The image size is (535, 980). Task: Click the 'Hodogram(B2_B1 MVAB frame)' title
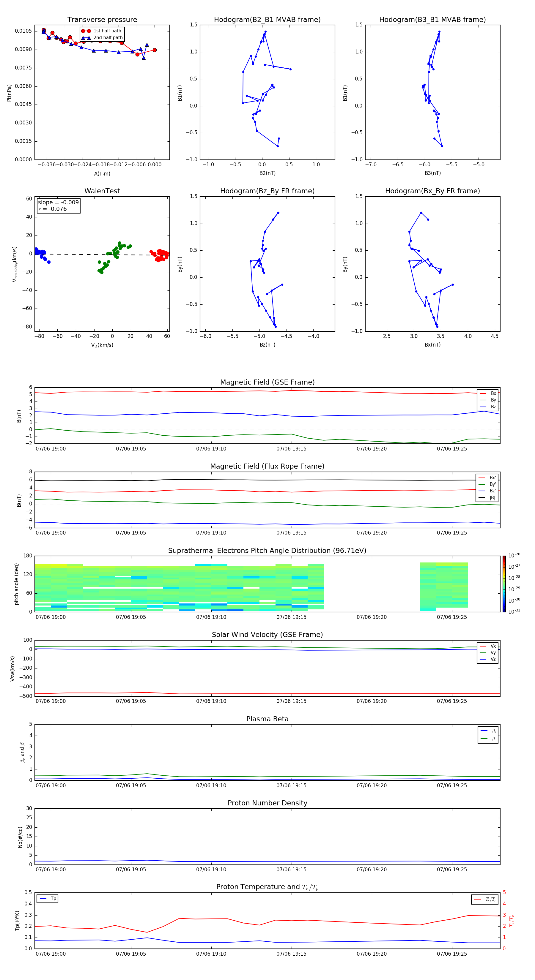point(267,20)
